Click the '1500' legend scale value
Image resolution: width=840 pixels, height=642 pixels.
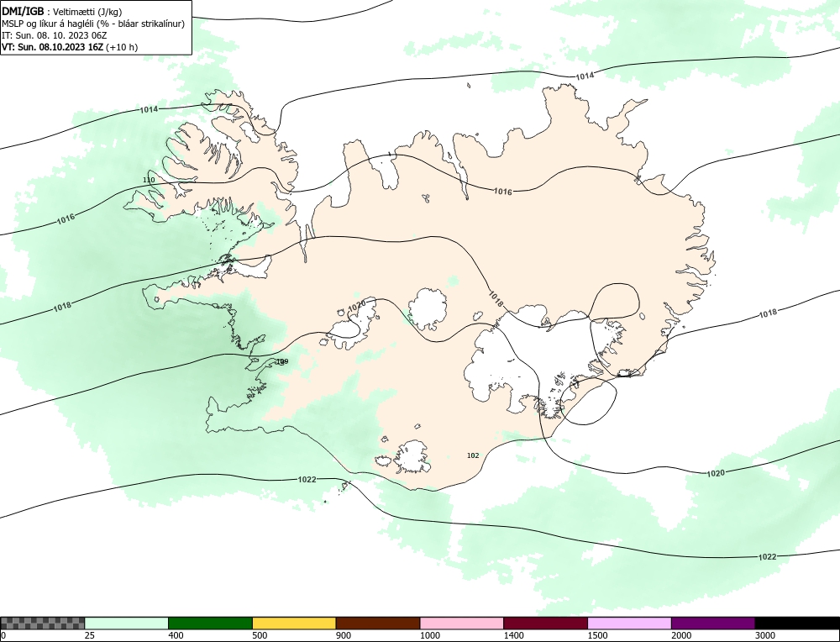(597, 635)
